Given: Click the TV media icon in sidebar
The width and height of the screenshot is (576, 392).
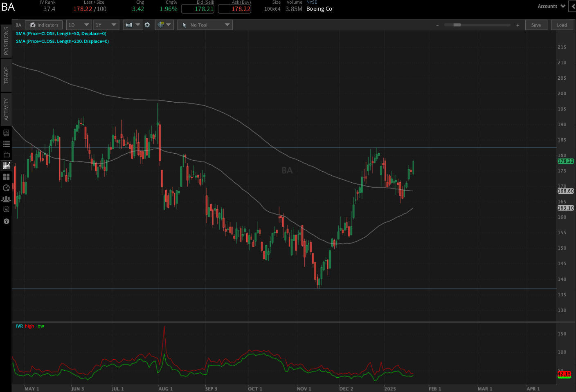Looking at the screenshot, I should [6, 155].
